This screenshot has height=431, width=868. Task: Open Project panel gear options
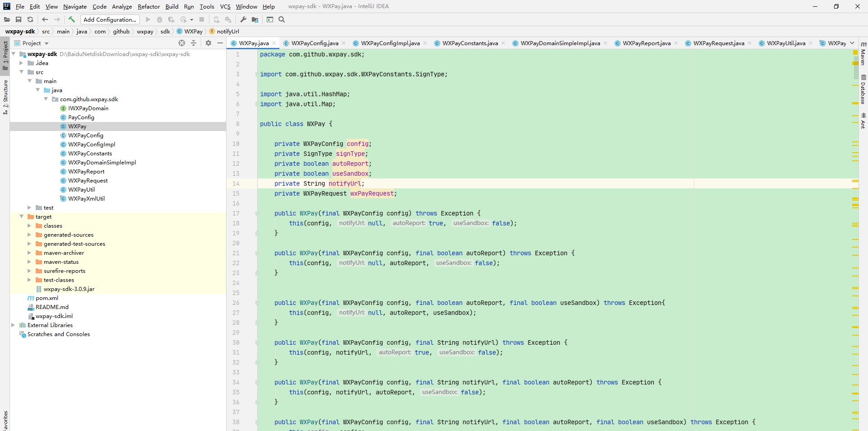[208, 43]
